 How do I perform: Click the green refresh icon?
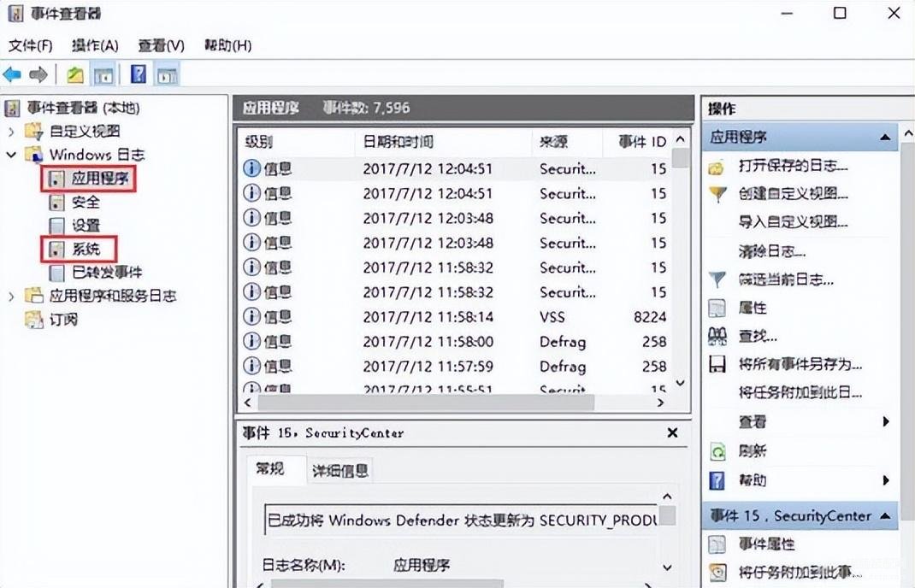[x=717, y=451]
